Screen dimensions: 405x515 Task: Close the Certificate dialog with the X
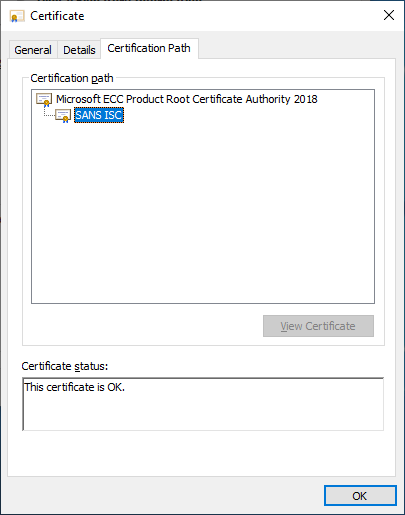(x=389, y=15)
